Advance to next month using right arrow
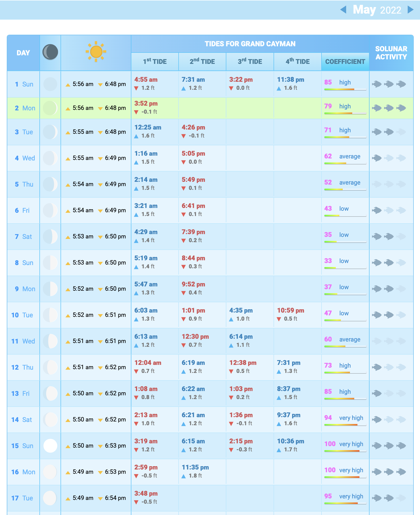This screenshot has width=420, height=515. pyautogui.click(x=410, y=10)
